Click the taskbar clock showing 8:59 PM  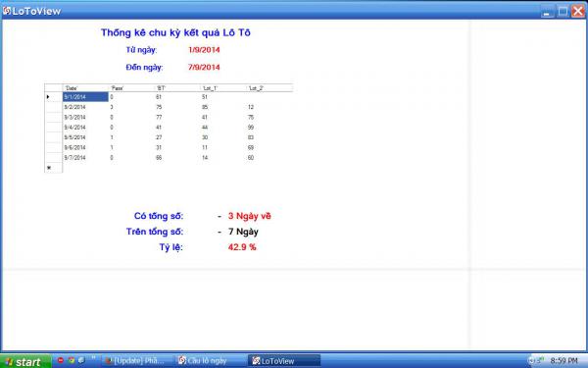pos(563,361)
